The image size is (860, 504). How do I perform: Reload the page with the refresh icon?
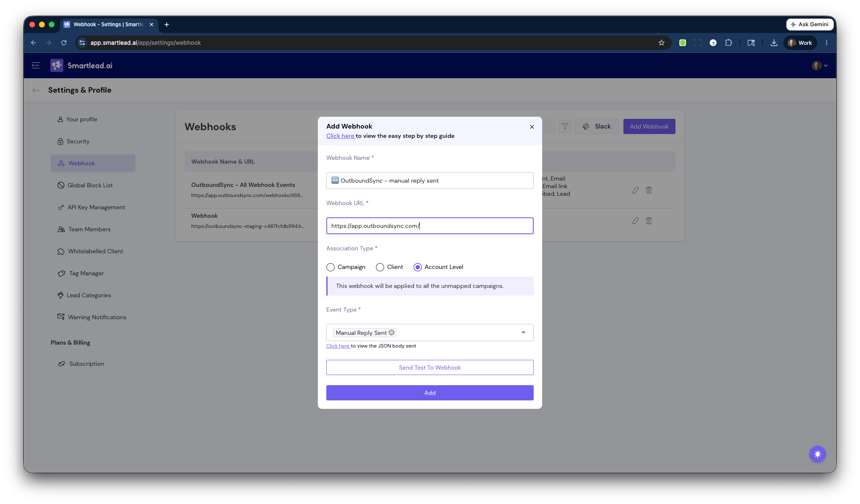(64, 43)
